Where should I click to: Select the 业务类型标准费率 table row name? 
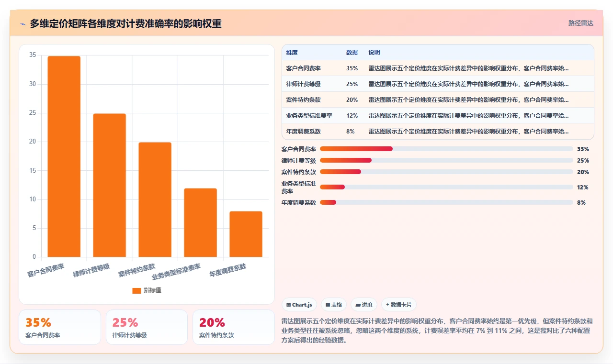point(309,116)
